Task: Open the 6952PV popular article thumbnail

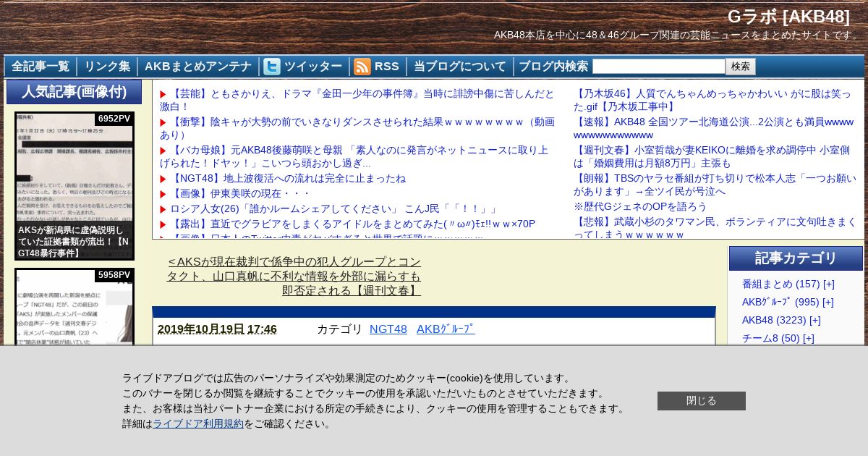Action: [75, 185]
